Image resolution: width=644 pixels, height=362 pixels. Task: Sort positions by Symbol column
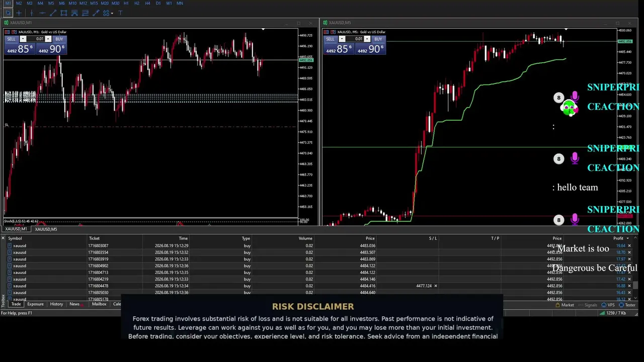coord(15,238)
